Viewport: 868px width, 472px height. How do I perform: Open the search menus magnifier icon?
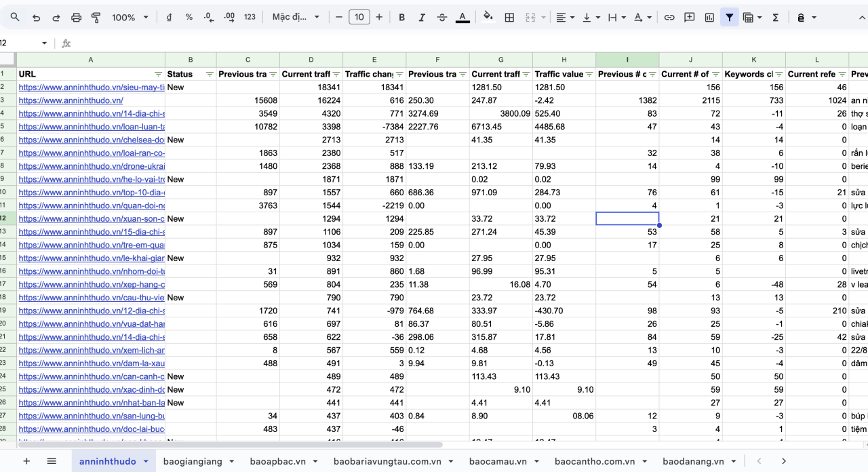tap(15, 17)
